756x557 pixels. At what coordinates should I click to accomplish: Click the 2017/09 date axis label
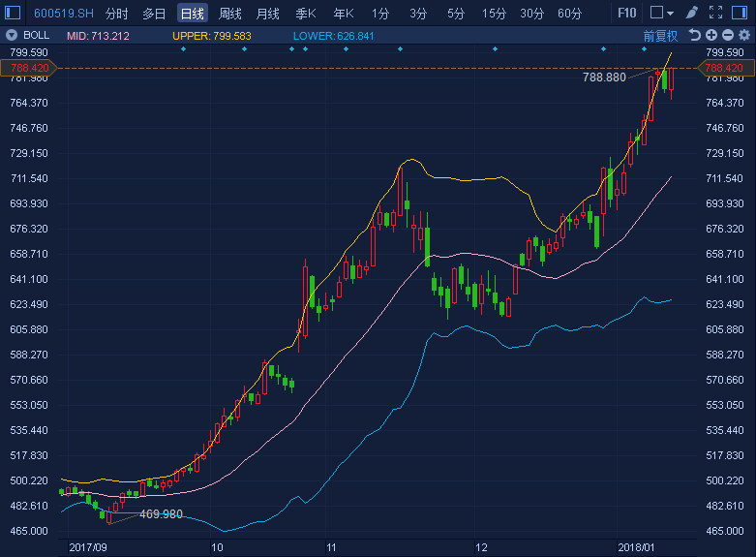(88, 548)
